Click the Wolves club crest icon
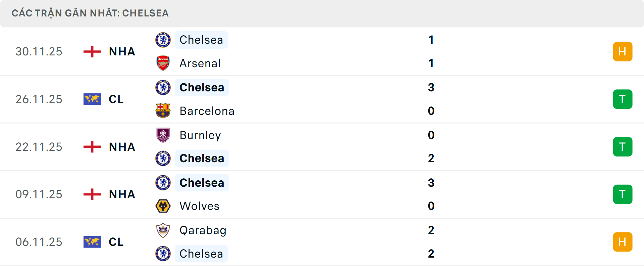The width and height of the screenshot is (644, 266). point(163,206)
